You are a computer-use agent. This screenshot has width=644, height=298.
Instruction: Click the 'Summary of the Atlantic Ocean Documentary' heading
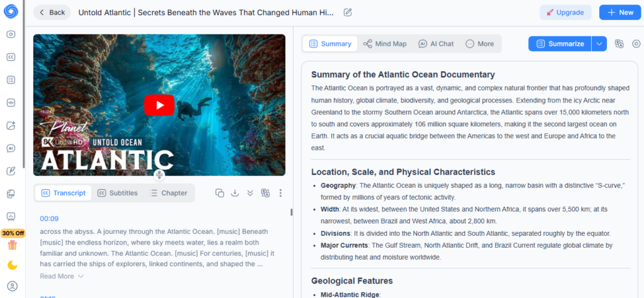403,75
